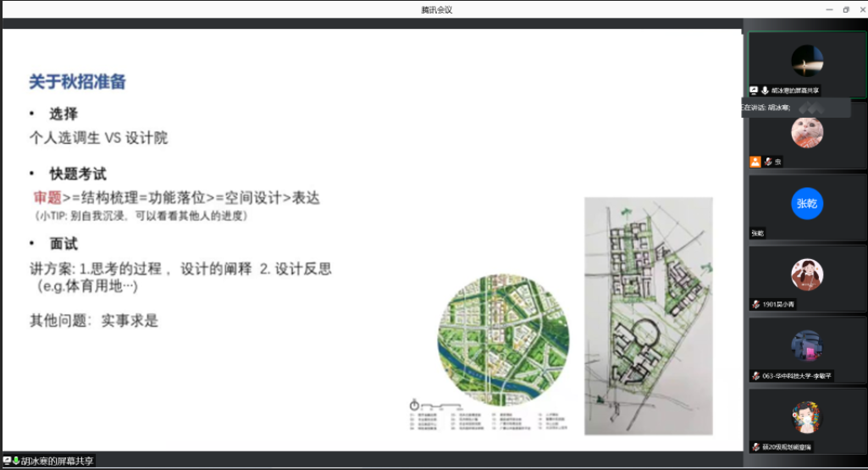The height and width of the screenshot is (470, 868).
Task: Click the muted mic icon for 1901吴小青
Action: click(755, 304)
